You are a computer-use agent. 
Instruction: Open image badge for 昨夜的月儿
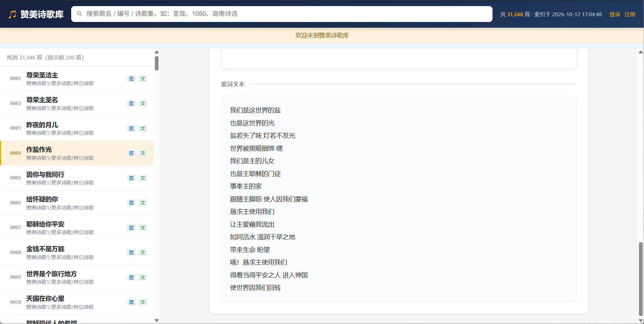tap(132, 128)
